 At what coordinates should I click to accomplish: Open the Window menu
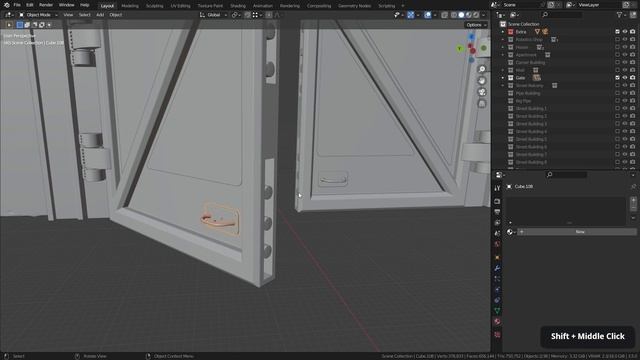tap(67, 5)
